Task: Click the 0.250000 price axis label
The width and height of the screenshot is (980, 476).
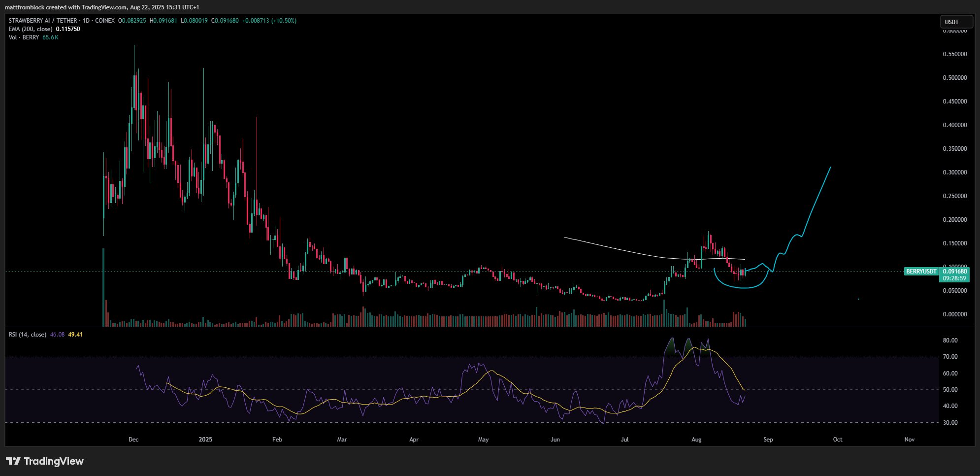Action: (955, 196)
